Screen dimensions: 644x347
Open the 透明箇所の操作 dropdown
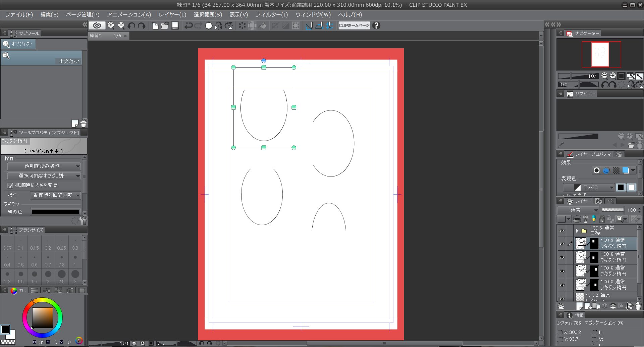[44, 166]
